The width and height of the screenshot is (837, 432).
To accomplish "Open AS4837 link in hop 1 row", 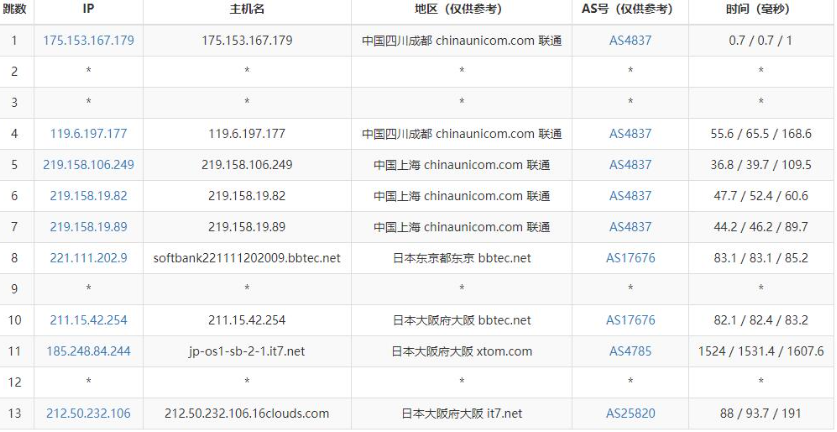I will point(630,41).
